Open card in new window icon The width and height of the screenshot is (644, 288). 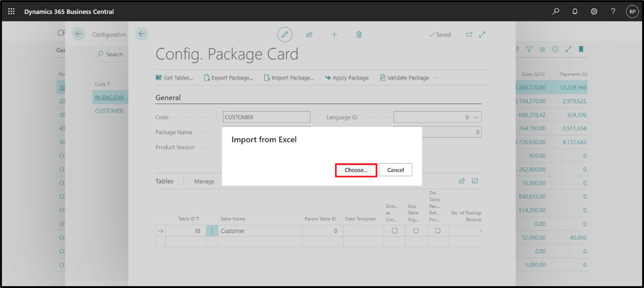click(x=468, y=34)
